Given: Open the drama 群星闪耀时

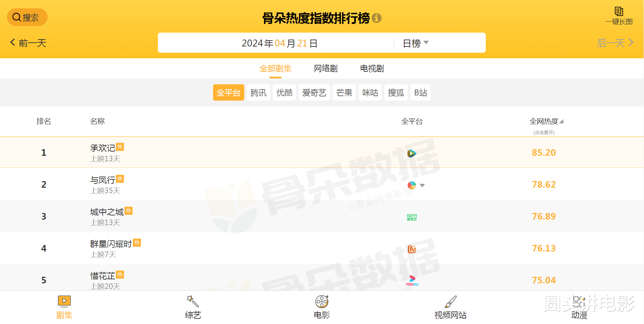Looking at the screenshot, I should pyautogui.click(x=111, y=244).
